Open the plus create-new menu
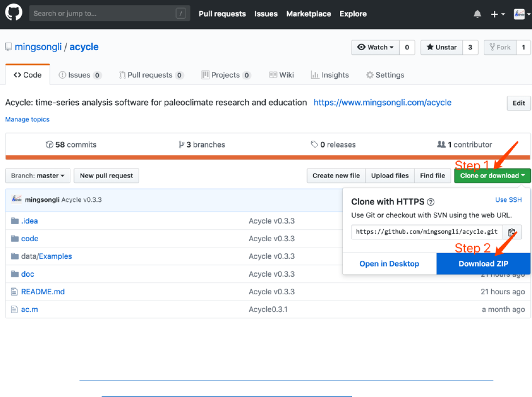Viewport: 532px width, 397px height. tap(497, 14)
